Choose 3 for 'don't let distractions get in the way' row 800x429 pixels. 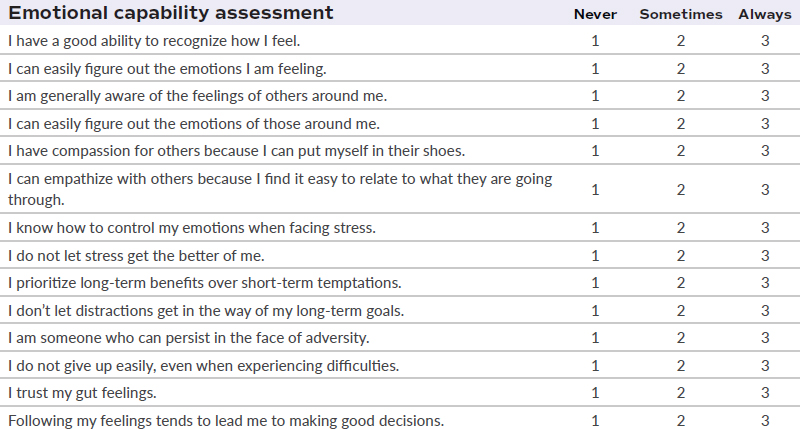(765, 311)
